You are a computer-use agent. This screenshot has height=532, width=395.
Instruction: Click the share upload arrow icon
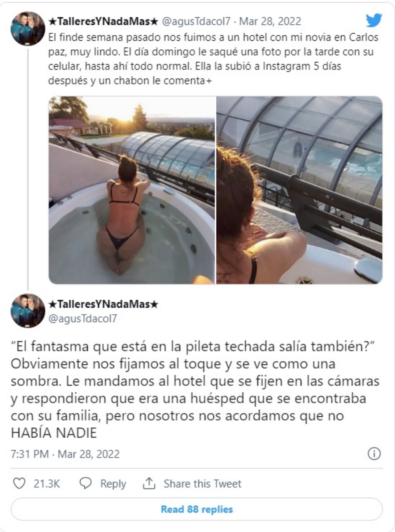point(149,483)
